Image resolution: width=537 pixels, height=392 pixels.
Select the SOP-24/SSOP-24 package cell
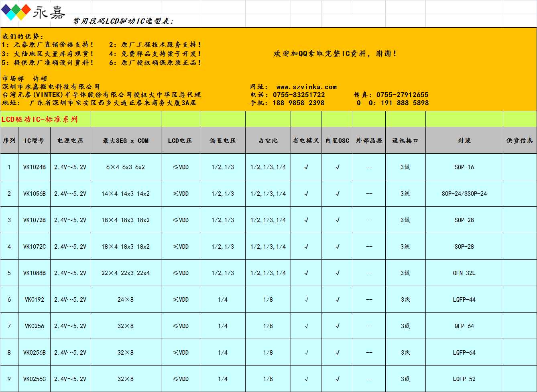[x=464, y=193]
